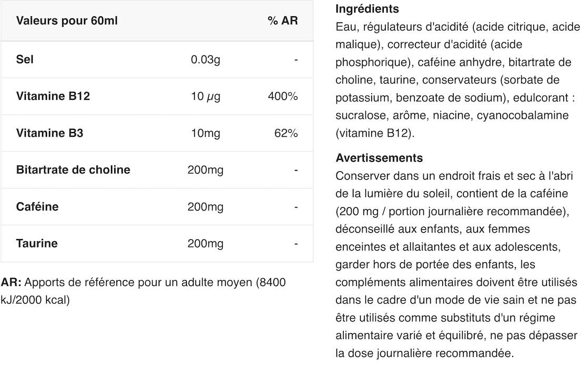The height and width of the screenshot is (368, 588).
Task: Select the 'Caféine' row label
Action: click(x=37, y=207)
